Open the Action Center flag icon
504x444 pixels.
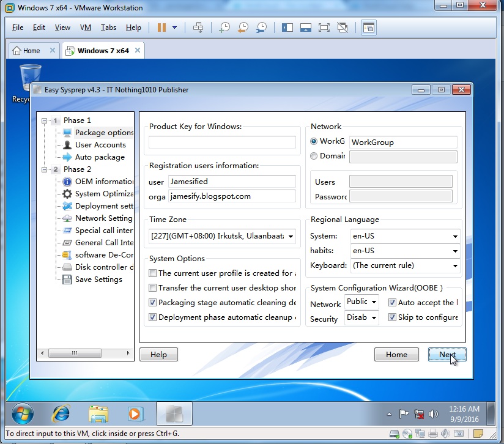[404, 414]
